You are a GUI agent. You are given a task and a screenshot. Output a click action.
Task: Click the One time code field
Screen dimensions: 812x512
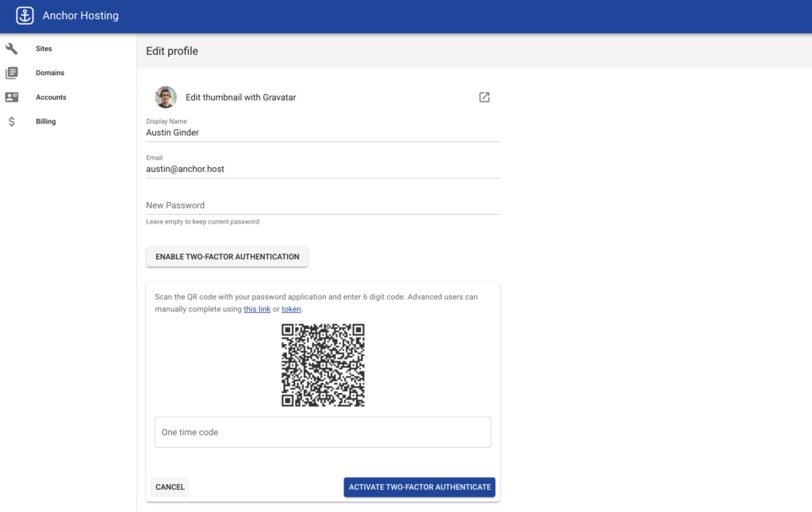click(323, 432)
